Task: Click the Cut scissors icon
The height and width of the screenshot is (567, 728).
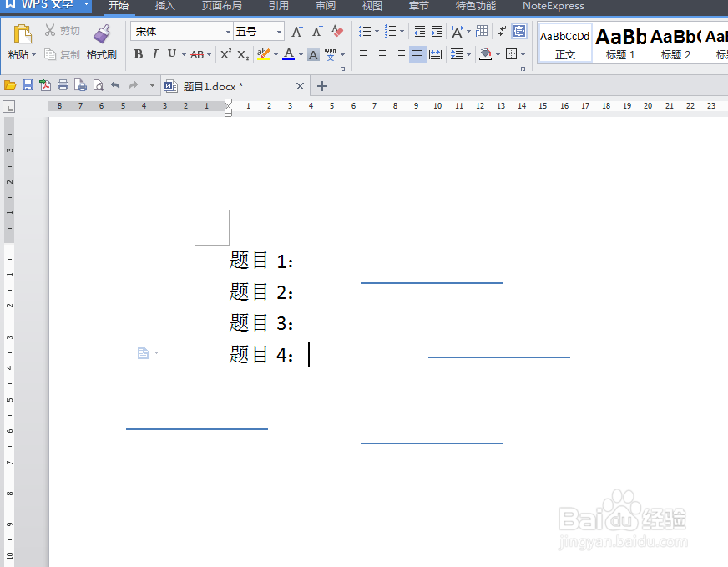Action: point(50,31)
